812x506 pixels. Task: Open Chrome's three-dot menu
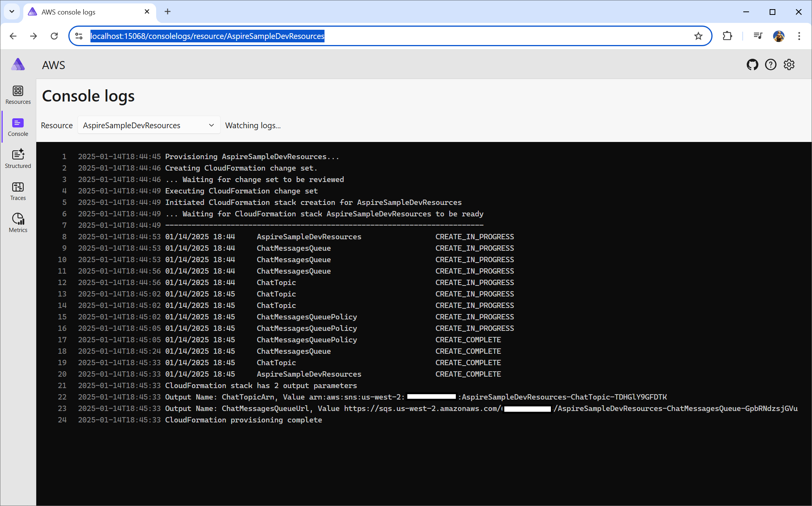click(x=799, y=36)
